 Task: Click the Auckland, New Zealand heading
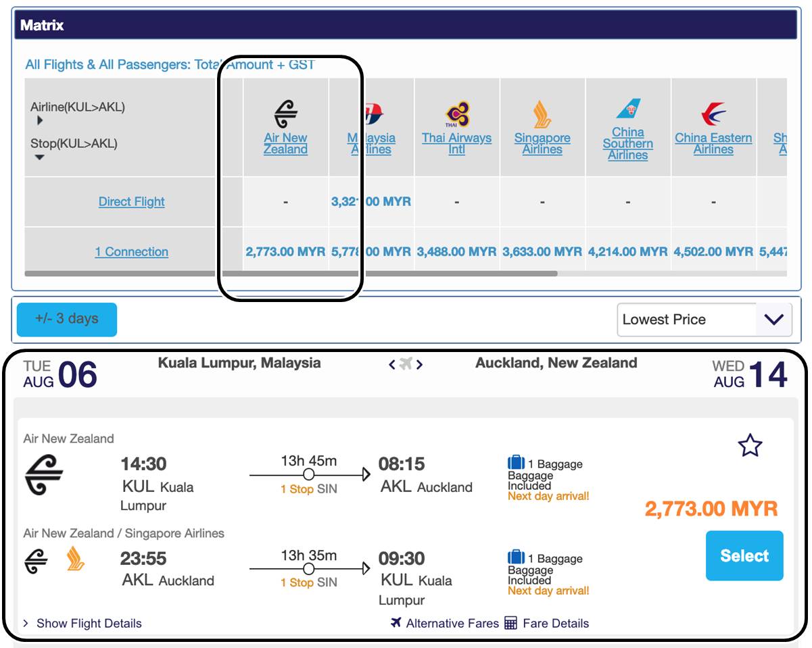click(x=556, y=363)
